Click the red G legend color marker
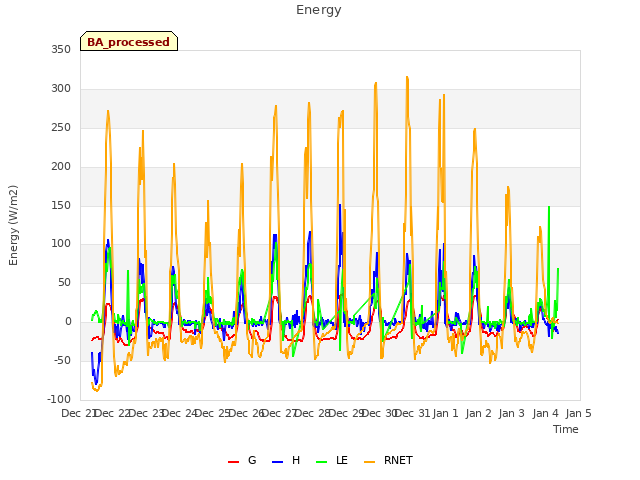The width and height of the screenshot is (640, 480). pyautogui.click(x=233, y=462)
